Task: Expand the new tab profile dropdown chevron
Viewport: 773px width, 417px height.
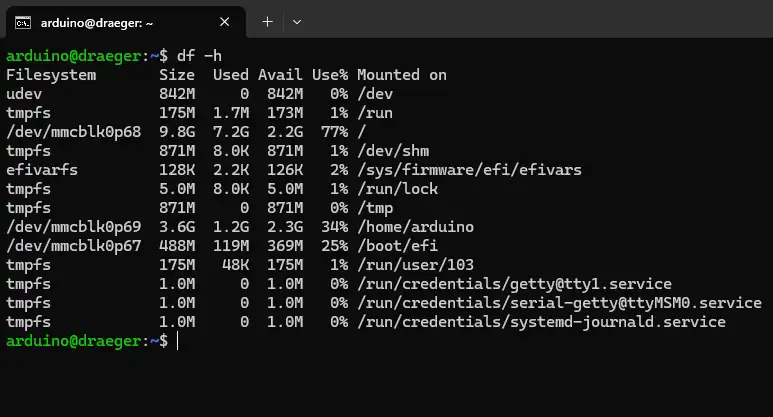Action: (297, 22)
